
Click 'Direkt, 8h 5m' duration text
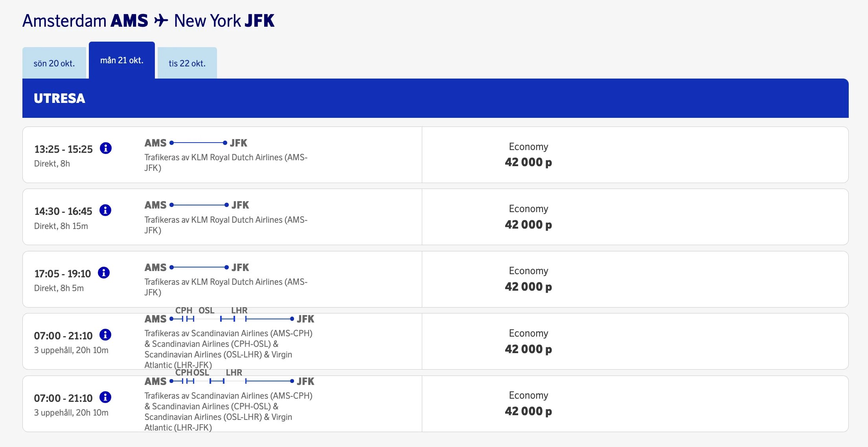(59, 288)
